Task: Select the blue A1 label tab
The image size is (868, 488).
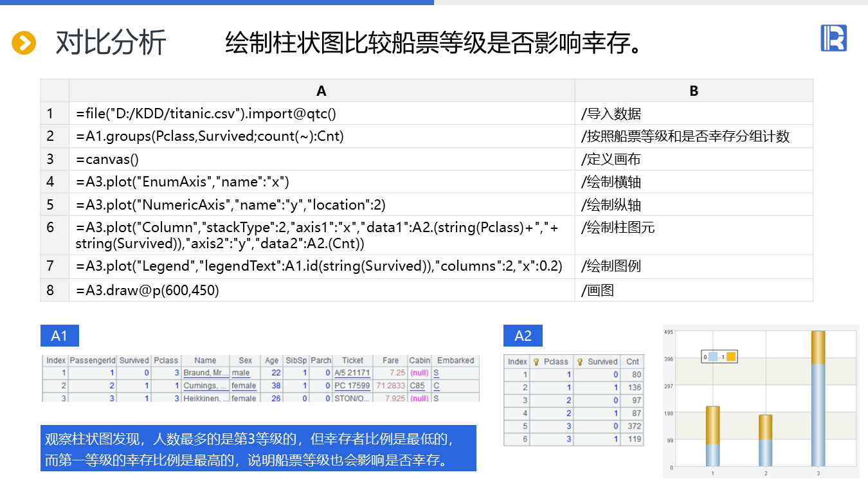Action: pyautogui.click(x=59, y=336)
